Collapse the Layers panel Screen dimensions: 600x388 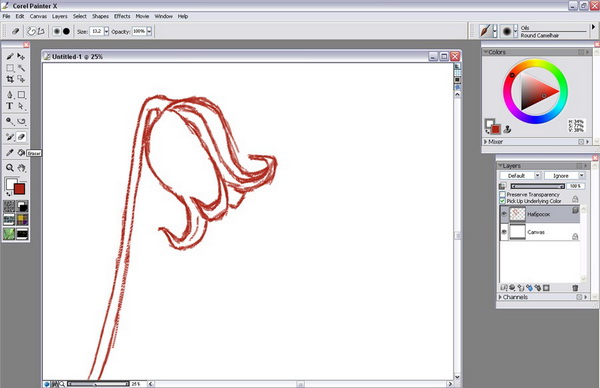500,166
